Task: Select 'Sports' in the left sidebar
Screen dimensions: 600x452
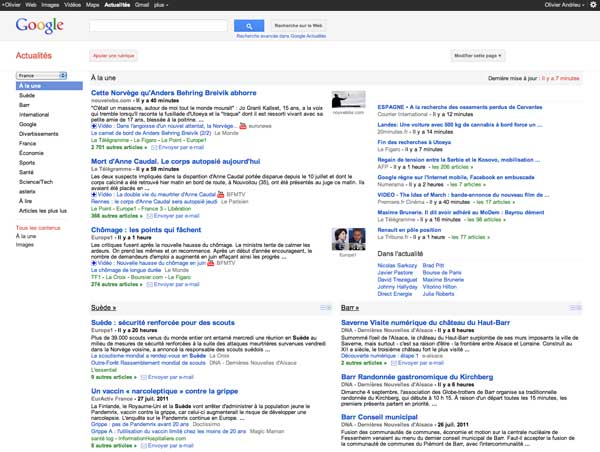Action: 26,162
